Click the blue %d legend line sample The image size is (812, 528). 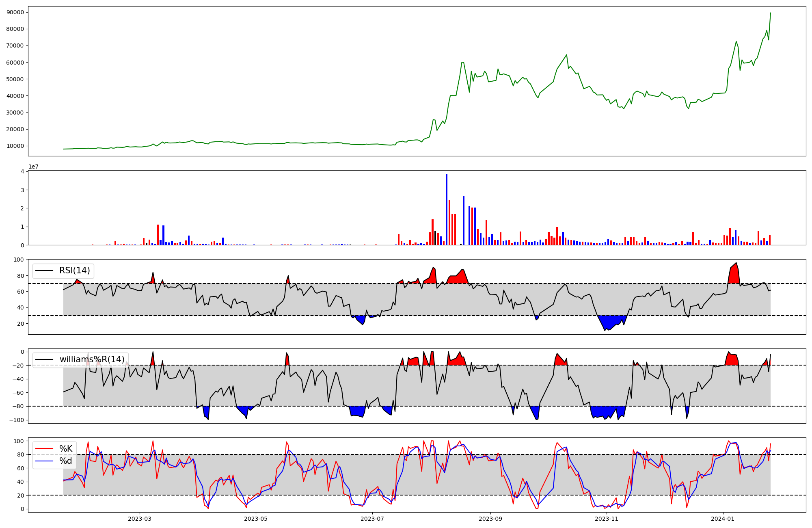[44, 461]
